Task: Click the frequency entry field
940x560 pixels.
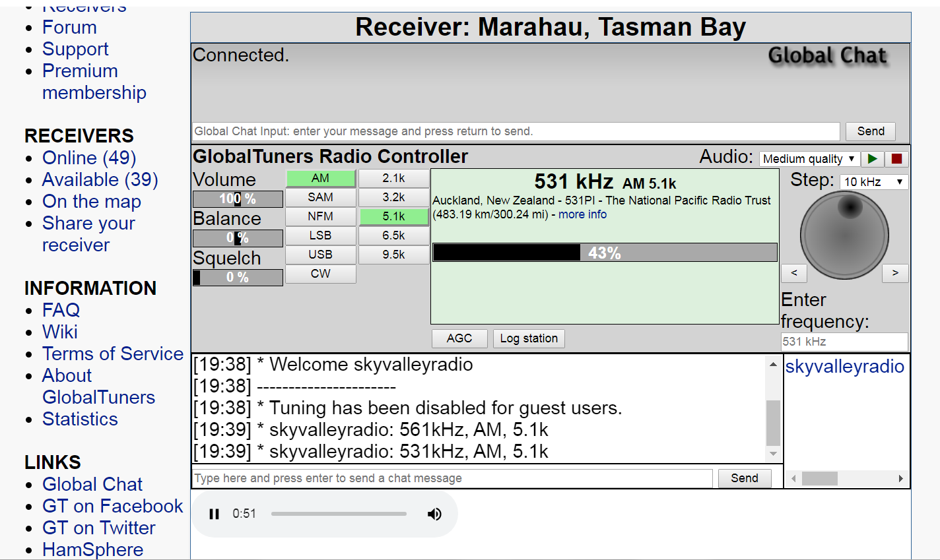Action: point(844,342)
